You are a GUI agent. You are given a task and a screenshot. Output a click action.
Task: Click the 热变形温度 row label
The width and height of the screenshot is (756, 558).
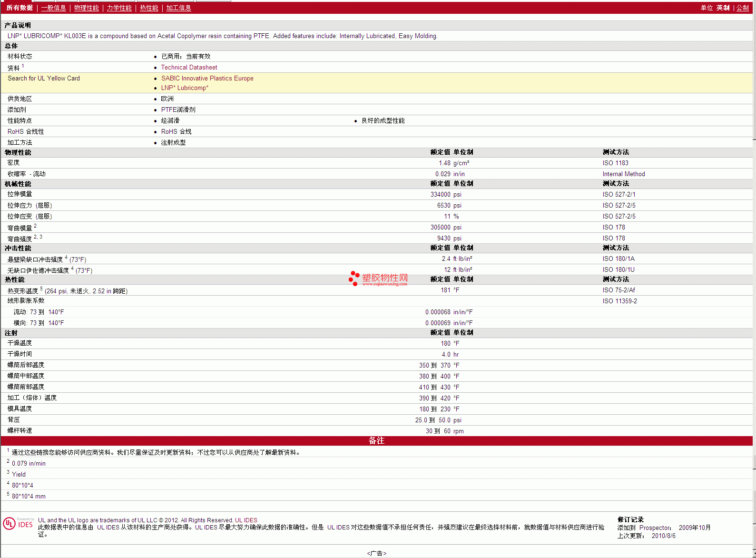(x=23, y=291)
